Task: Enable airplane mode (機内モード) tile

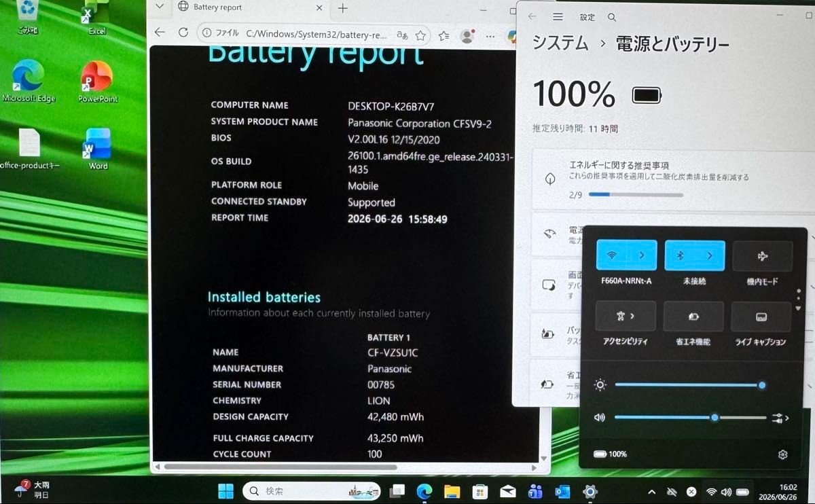Action: click(x=762, y=256)
